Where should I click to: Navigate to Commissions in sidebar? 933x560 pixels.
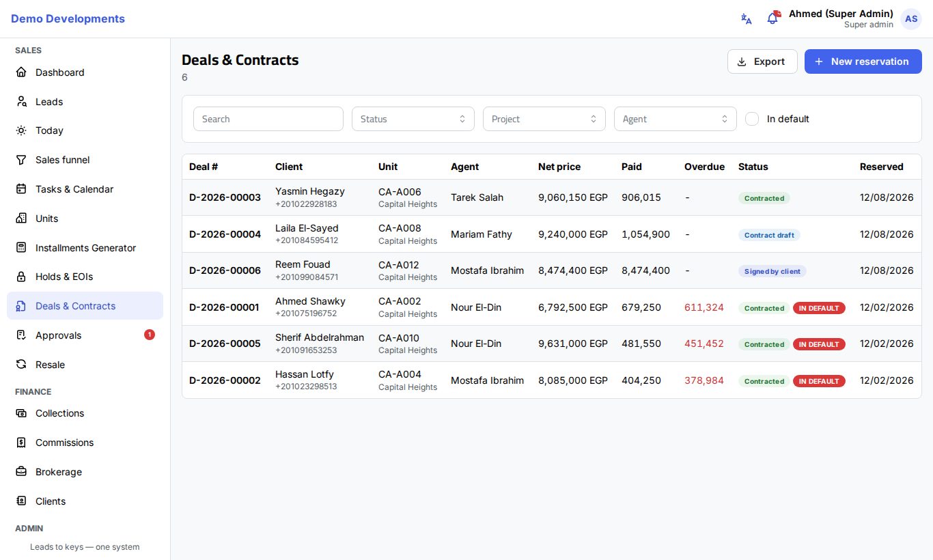tap(85, 443)
